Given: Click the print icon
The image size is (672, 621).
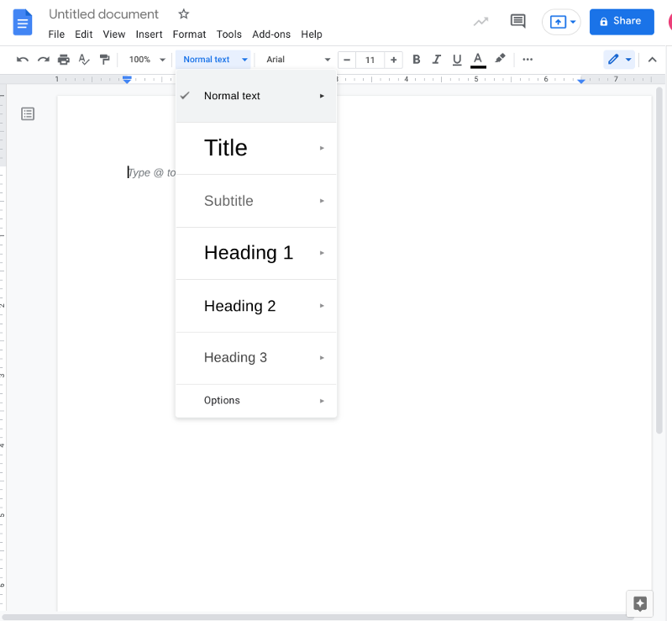Looking at the screenshot, I should pyautogui.click(x=64, y=60).
